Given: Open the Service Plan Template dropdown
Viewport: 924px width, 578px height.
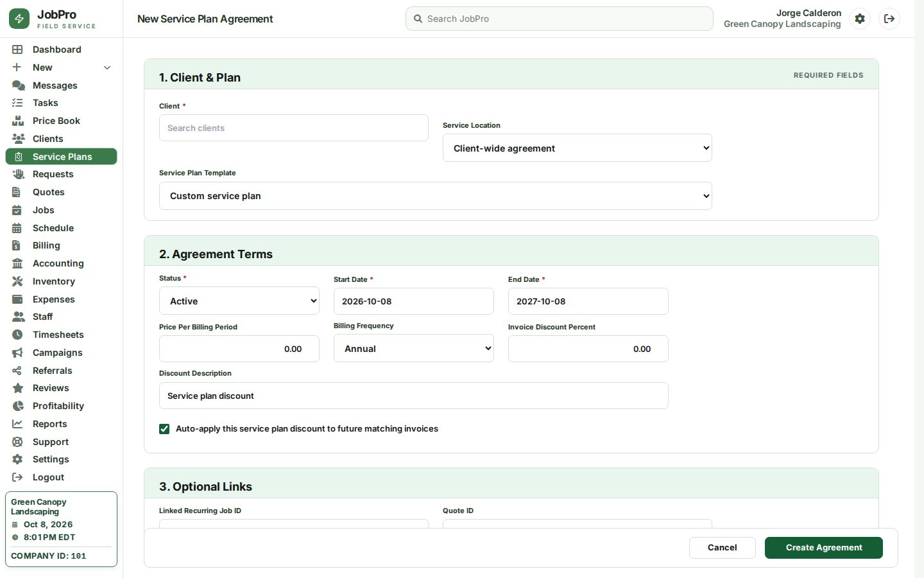Looking at the screenshot, I should 436,196.
